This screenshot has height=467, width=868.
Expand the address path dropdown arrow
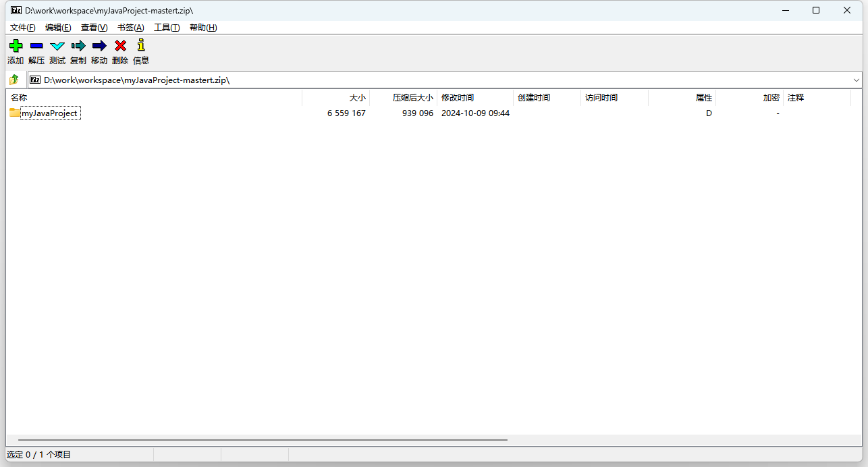coord(856,80)
